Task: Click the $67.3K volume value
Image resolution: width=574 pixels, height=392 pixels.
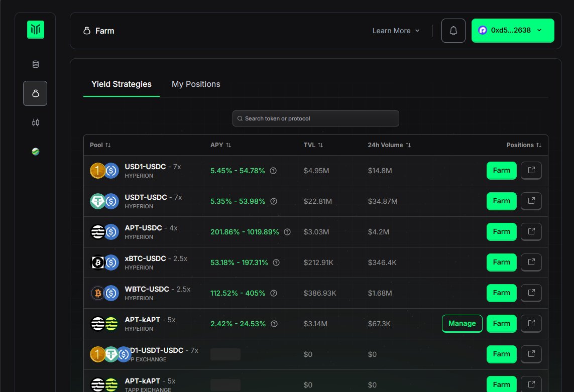Action: (x=379, y=324)
